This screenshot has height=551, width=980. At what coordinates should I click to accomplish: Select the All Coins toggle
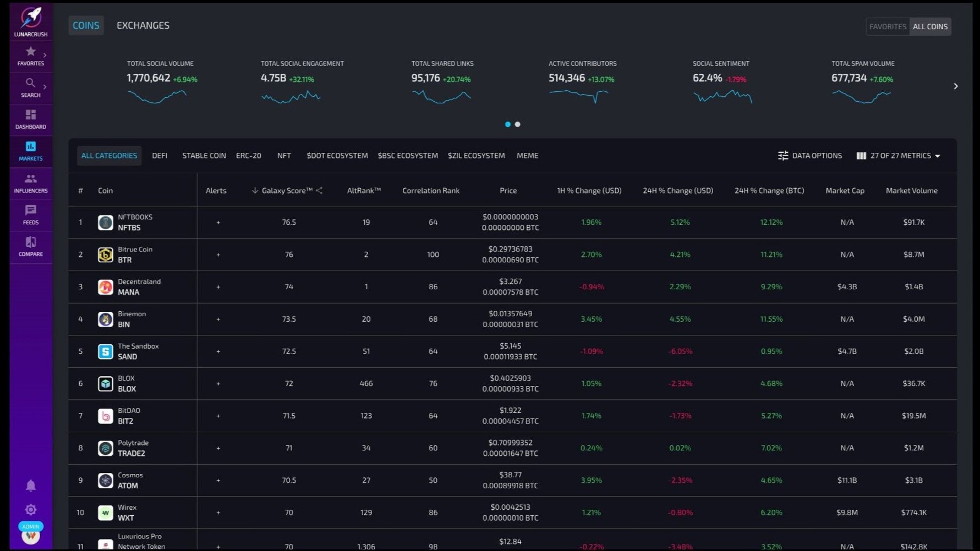point(930,26)
